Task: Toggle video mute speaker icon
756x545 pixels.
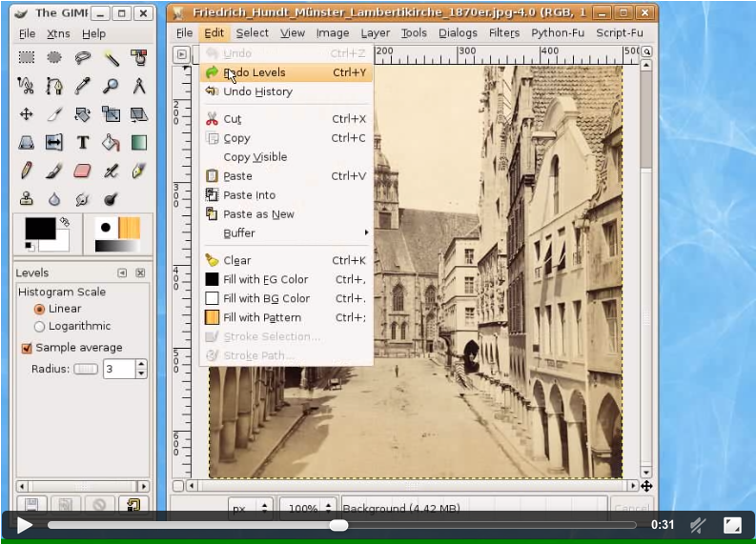Action: click(x=698, y=525)
